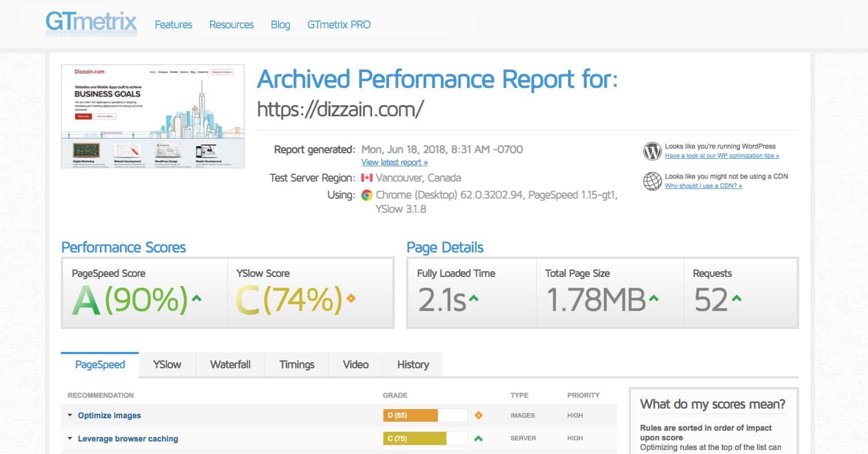Expand the Leverage browser caching recommendation
The height and width of the screenshot is (454, 868).
(70, 438)
